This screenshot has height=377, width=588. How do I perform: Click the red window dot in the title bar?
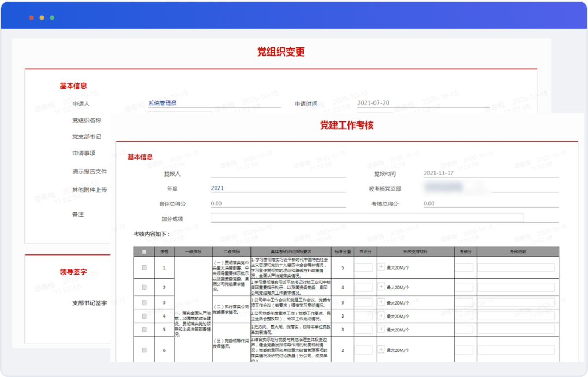pos(32,18)
